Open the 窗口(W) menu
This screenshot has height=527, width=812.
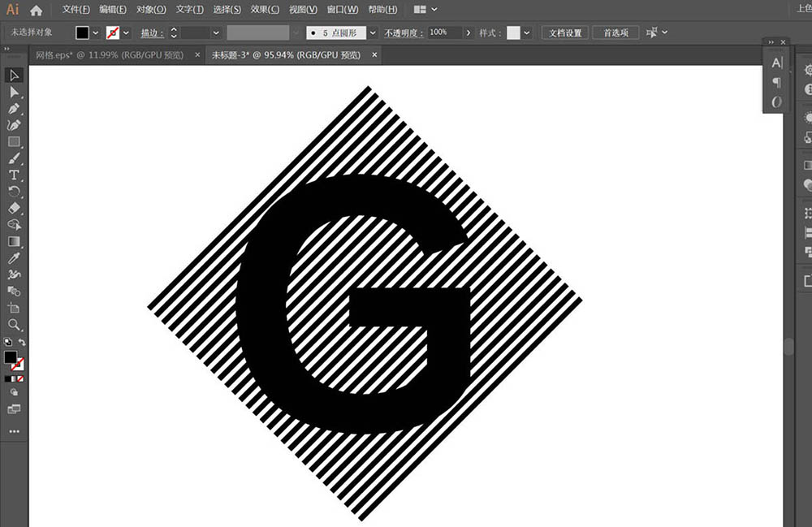[x=343, y=9]
